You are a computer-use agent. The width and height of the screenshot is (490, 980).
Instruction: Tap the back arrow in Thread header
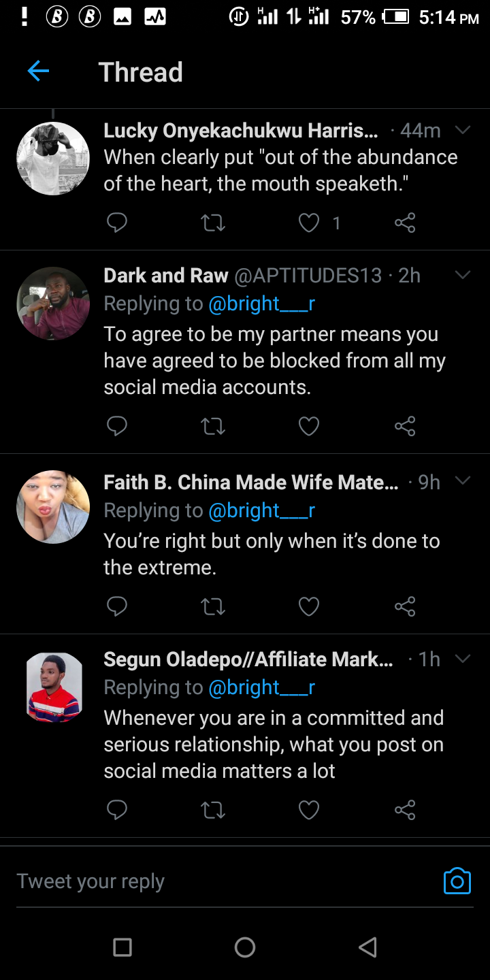tap(38, 71)
